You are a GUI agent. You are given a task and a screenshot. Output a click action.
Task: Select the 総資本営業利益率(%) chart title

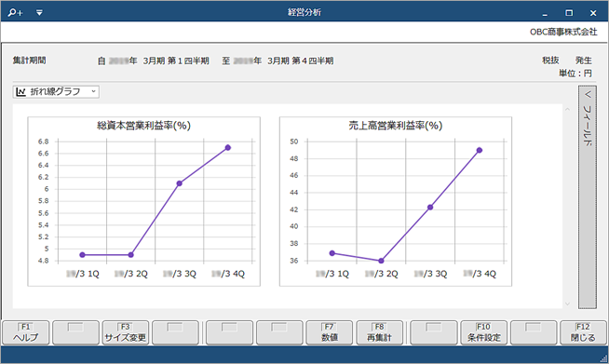tap(143, 126)
